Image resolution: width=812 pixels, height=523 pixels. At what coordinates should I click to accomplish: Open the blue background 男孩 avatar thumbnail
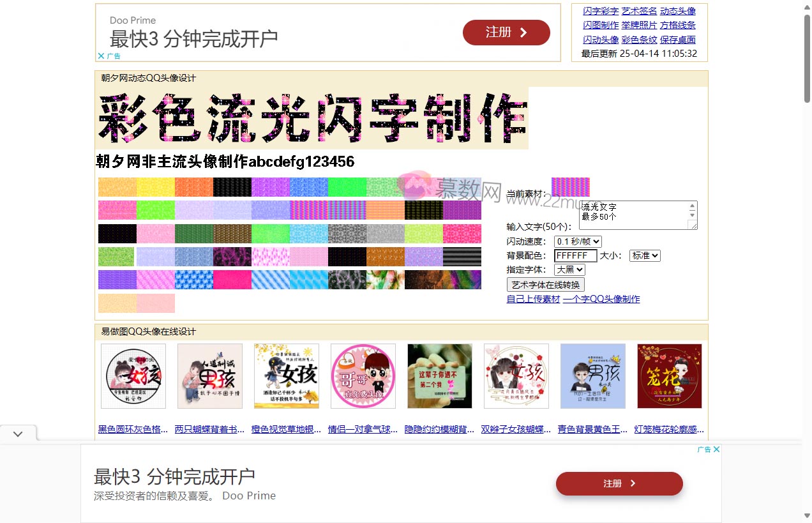592,376
